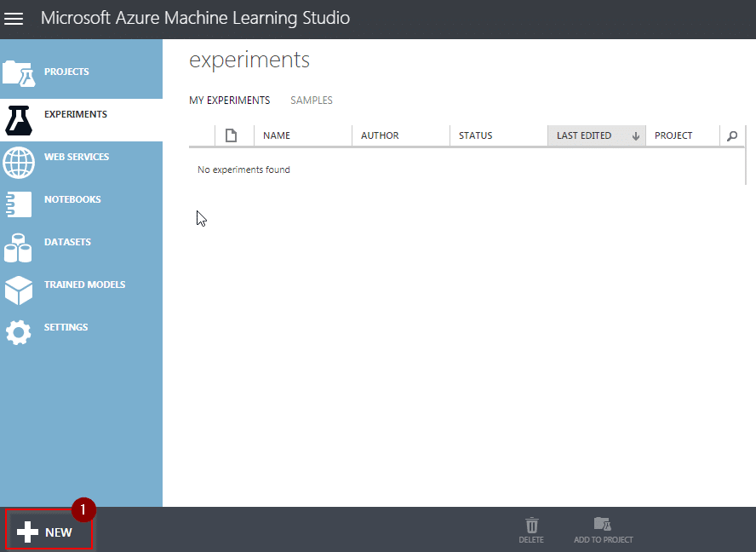The image size is (756, 552).
Task: Select the EXPERIMENTS sidebar label
Action: click(76, 114)
